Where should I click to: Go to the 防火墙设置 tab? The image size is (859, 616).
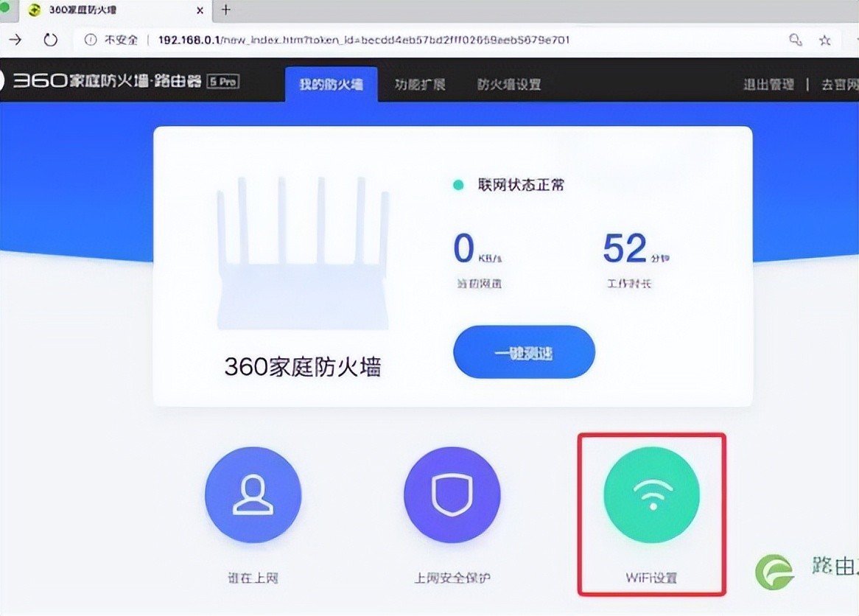point(508,84)
